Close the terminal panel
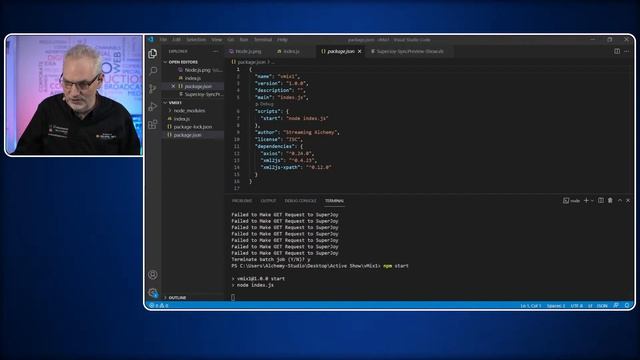The width and height of the screenshot is (640, 360). coord(628,200)
